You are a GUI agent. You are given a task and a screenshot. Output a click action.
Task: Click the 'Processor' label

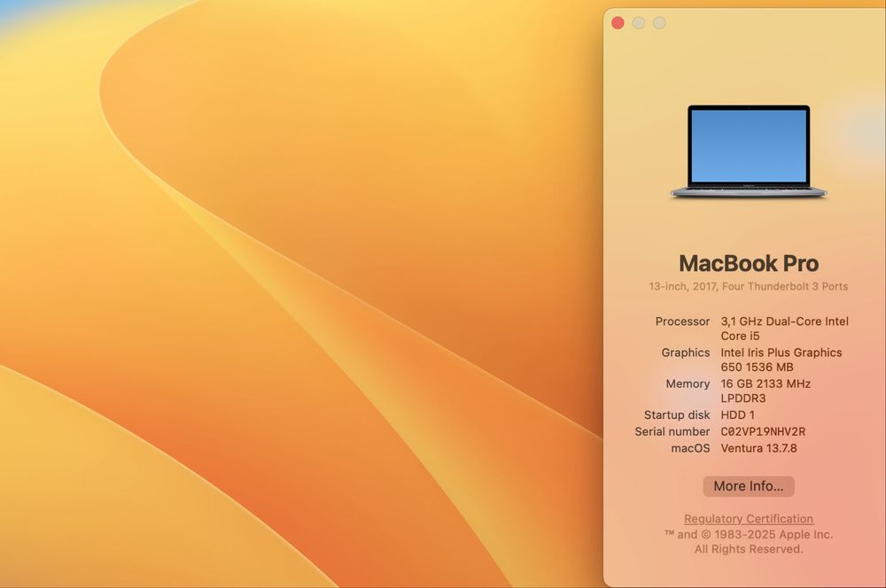682,321
